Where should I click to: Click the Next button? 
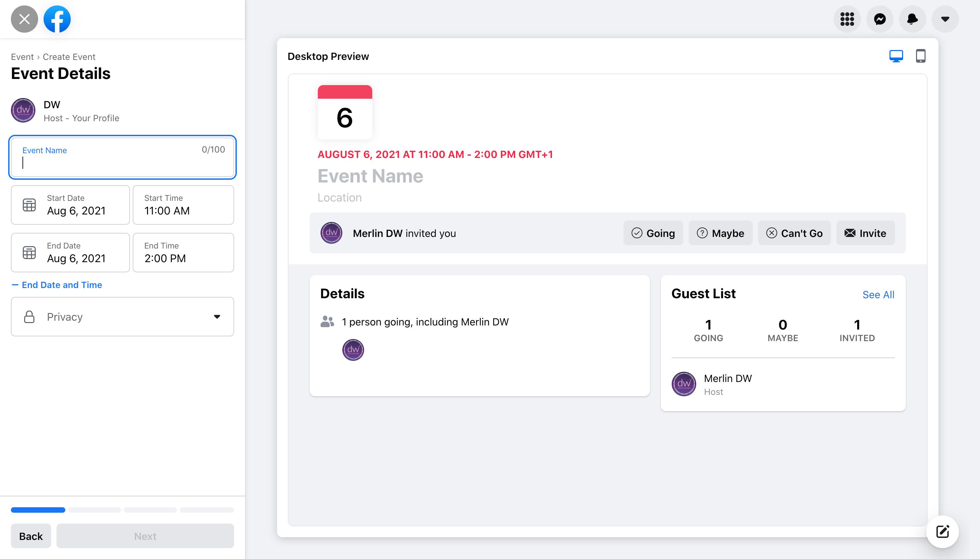pos(145,536)
